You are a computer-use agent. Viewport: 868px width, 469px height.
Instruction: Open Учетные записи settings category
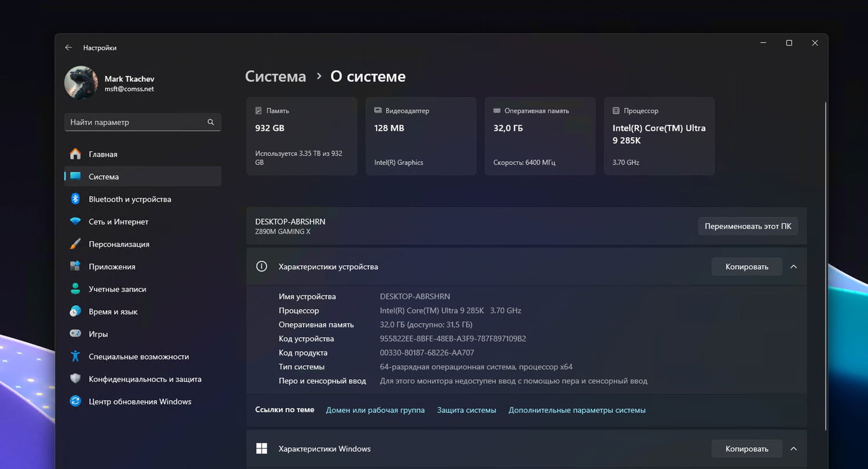142,289
